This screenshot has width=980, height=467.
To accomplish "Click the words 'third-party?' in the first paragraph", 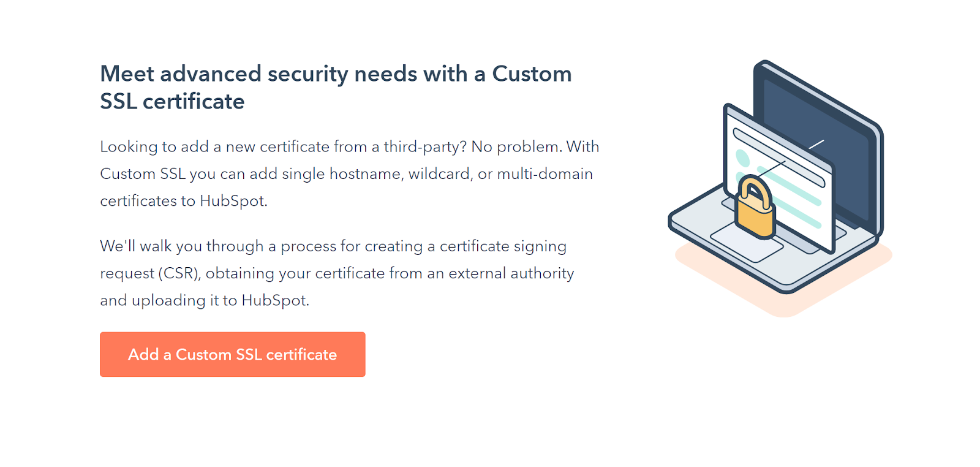I will pos(425,147).
